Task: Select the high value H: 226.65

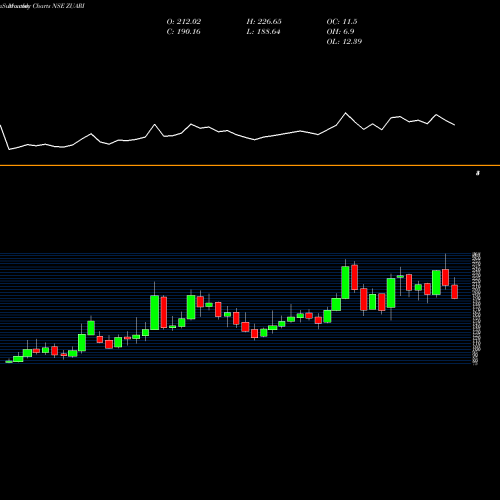Action: tap(264, 22)
